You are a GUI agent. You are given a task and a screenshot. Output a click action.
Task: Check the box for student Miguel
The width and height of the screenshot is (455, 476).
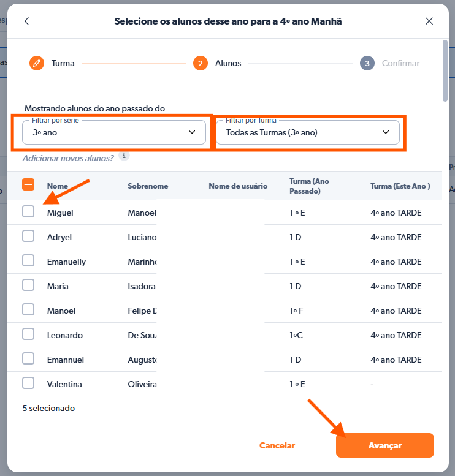28,211
